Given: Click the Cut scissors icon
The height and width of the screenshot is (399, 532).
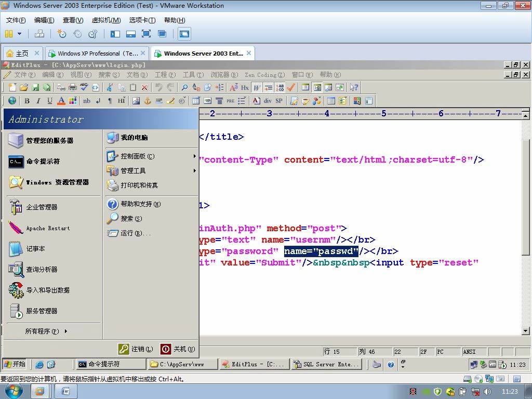Looking at the screenshot, I should 109,87.
